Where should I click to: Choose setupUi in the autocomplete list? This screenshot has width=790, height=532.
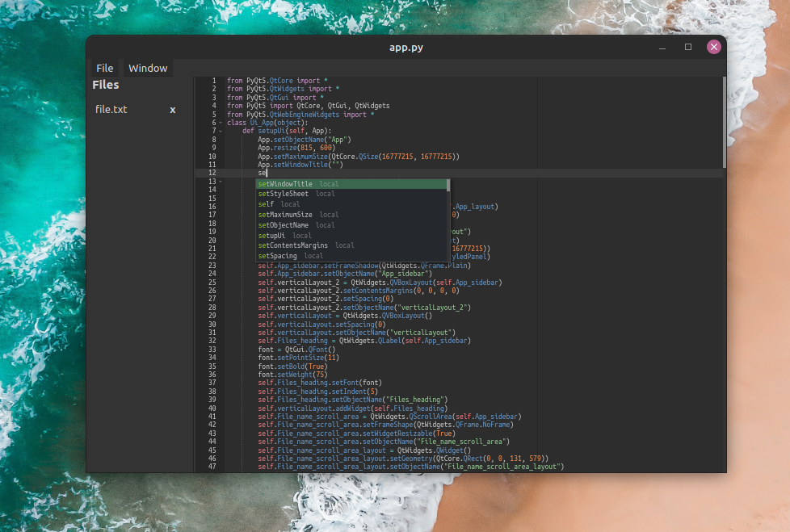[x=351, y=236]
